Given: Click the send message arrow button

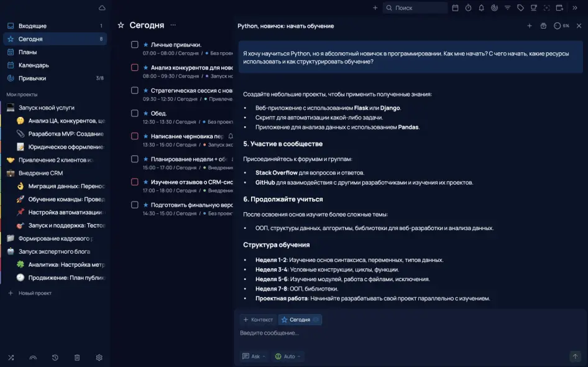Looking at the screenshot, I should coord(575,356).
